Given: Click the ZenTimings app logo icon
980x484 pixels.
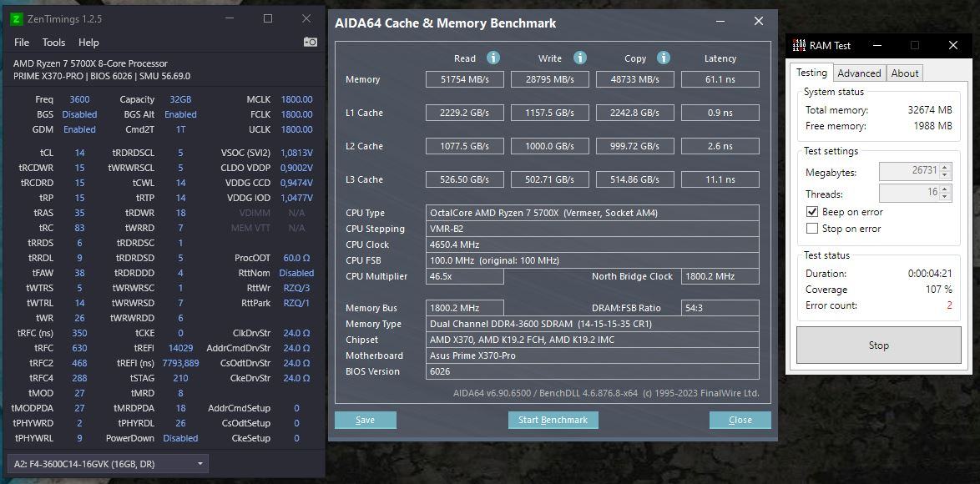Looking at the screenshot, I should pos(17,18).
